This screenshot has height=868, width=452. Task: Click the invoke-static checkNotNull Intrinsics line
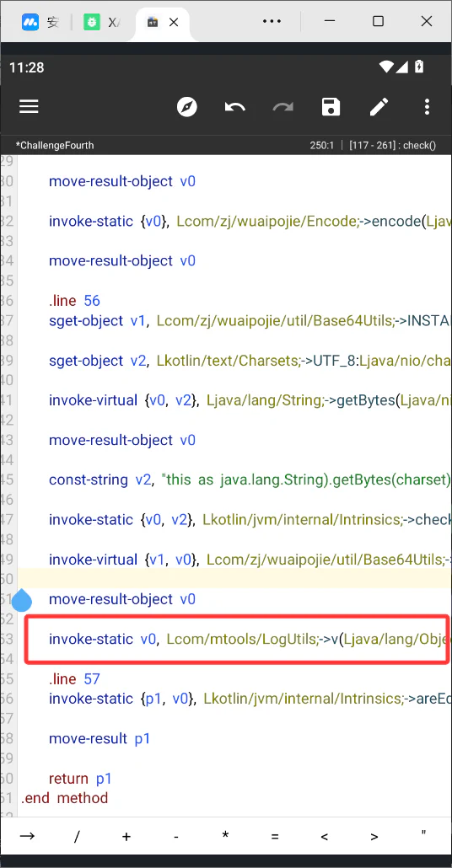pos(250,520)
